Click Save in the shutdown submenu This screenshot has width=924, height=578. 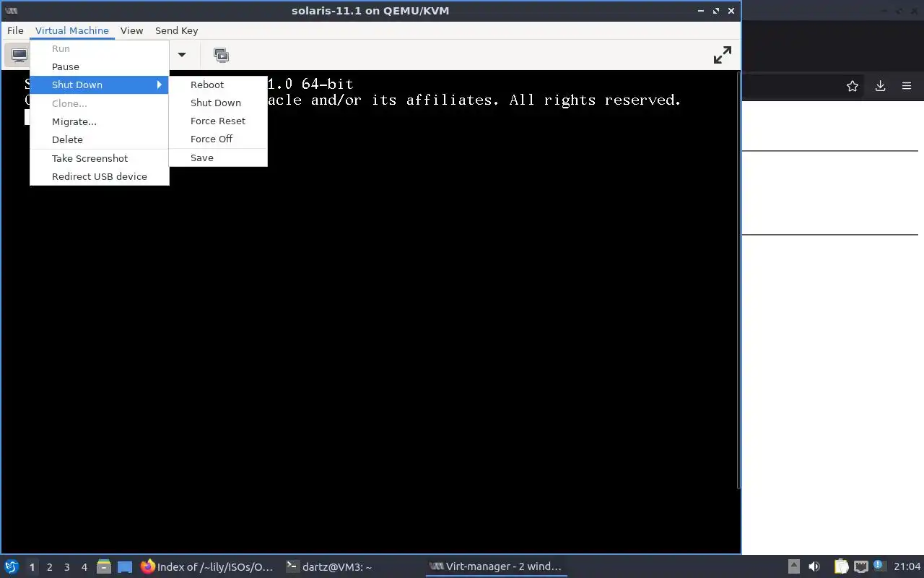click(218, 158)
